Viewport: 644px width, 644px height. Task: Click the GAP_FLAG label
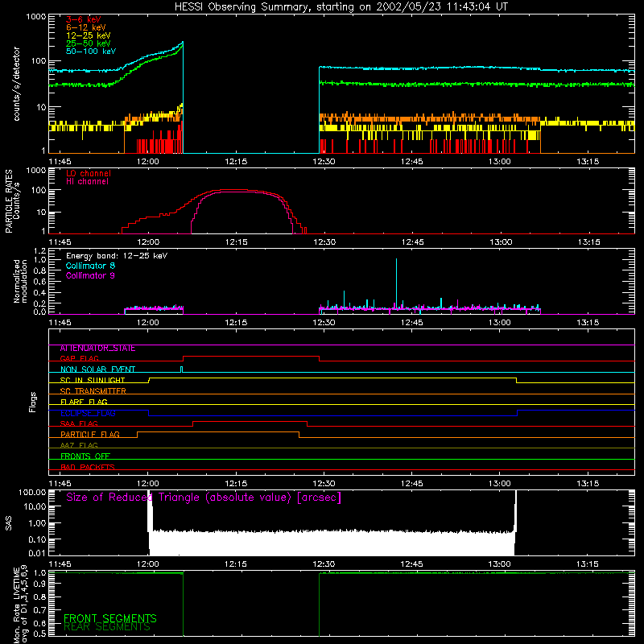[x=79, y=358]
